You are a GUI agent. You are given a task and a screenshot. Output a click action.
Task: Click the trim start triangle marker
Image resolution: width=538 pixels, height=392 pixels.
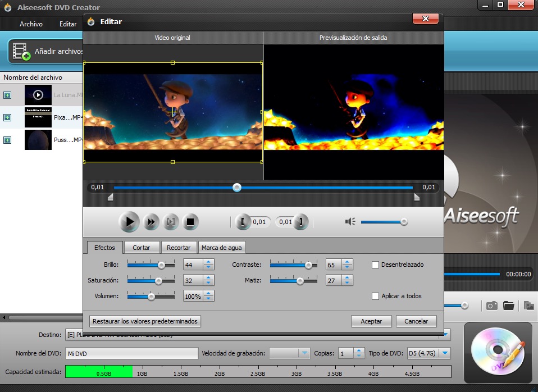(110, 197)
